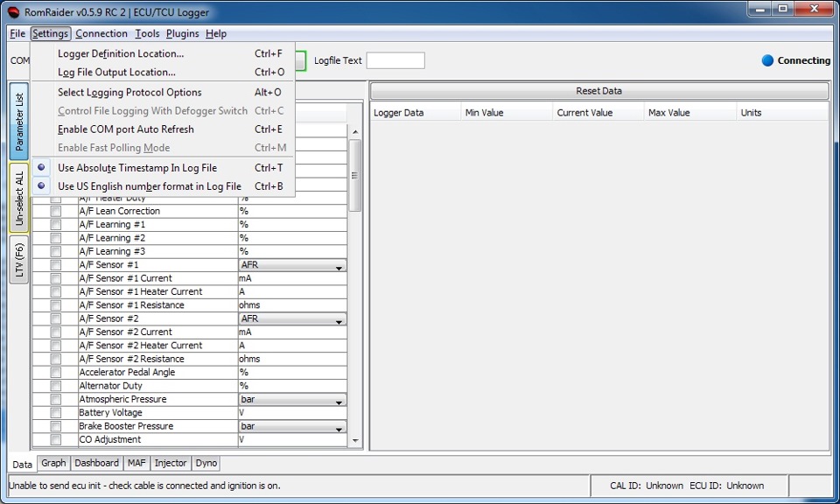Viewport: 840px width, 504px height.
Task: Switch to the Data tab
Action: click(x=23, y=464)
